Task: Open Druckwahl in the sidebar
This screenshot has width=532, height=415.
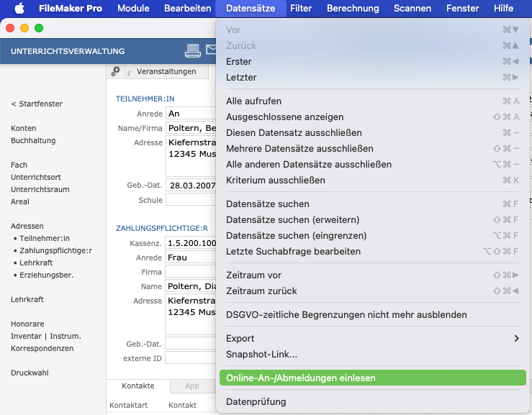Action: [x=30, y=373]
